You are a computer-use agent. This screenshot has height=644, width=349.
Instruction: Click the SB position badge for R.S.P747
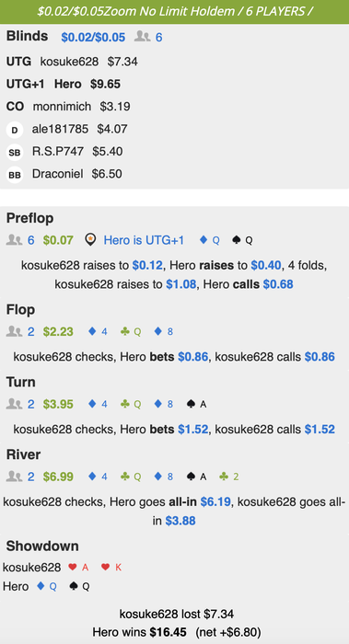[x=15, y=153]
